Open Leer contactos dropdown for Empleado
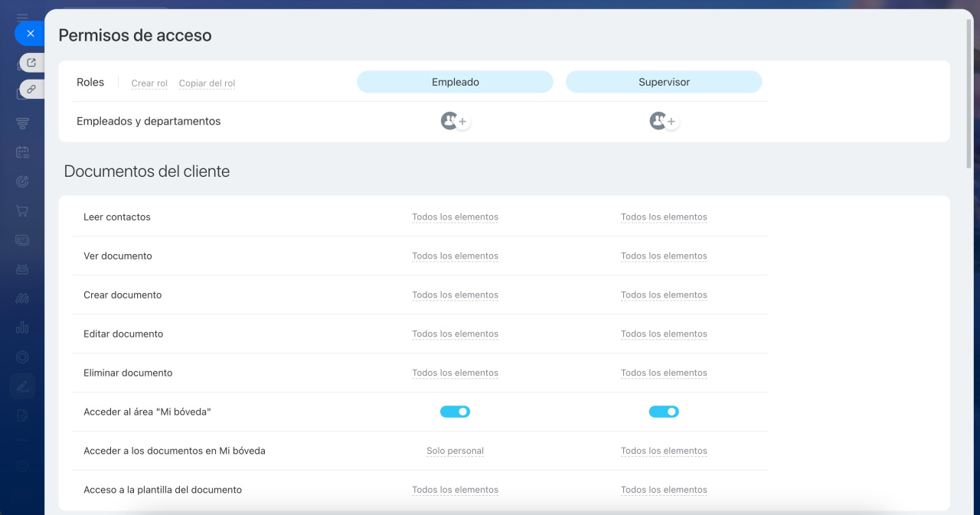The height and width of the screenshot is (515, 980). click(455, 217)
